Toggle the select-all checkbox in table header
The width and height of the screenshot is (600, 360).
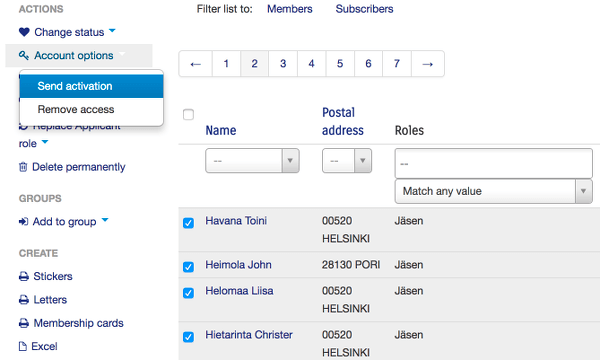188,114
